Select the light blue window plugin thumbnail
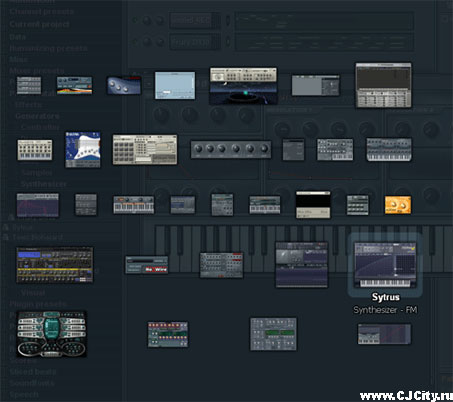Image resolution: width=453 pixels, height=402 pixels. pyautogui.click(x=175, y=85)
